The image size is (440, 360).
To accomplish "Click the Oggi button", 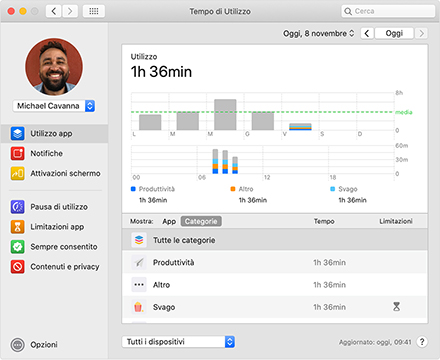I will [394, 33].
